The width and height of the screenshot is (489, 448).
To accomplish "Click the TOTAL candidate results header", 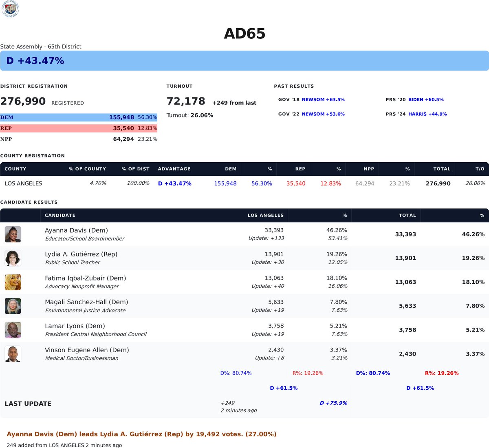I will (407, 215).
